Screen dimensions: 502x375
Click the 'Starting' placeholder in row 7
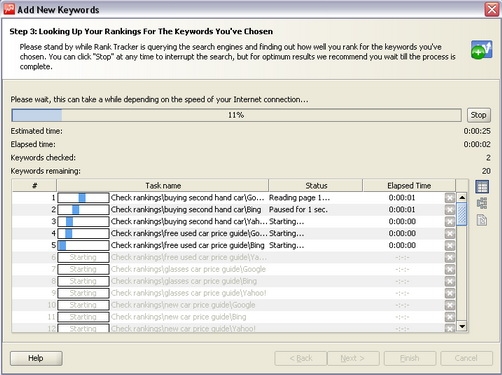pyautogui.click(x=83, y=269)
